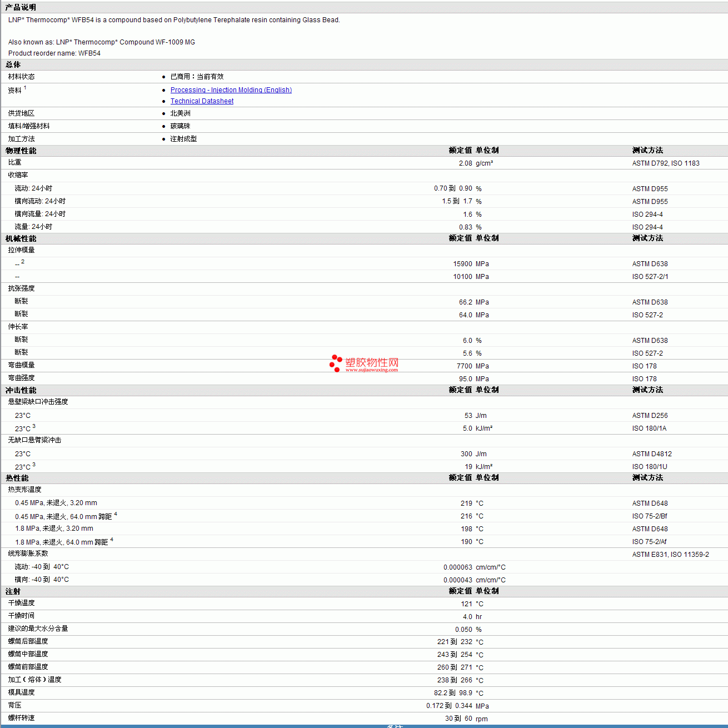
Task: Click the flexural strength value 95.0
Action: point(465,379)
